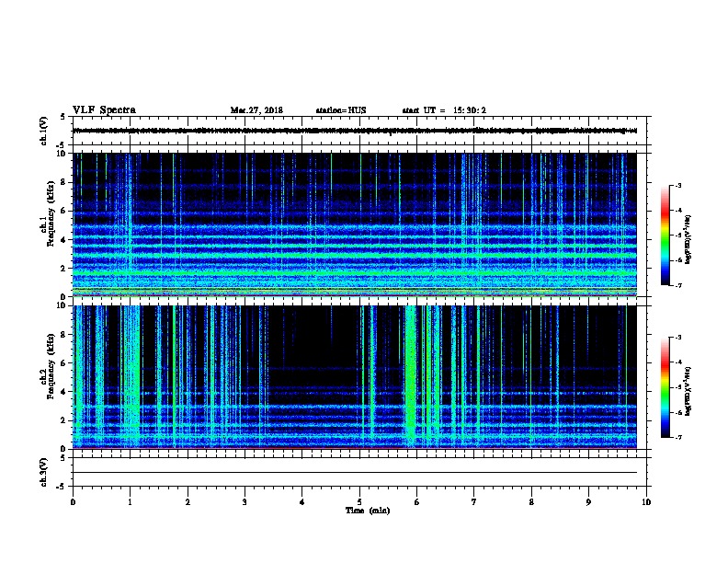Click the ch.2 "Frequency (kHz)" axis label
The image size is (728, 563).
(51, 366)
